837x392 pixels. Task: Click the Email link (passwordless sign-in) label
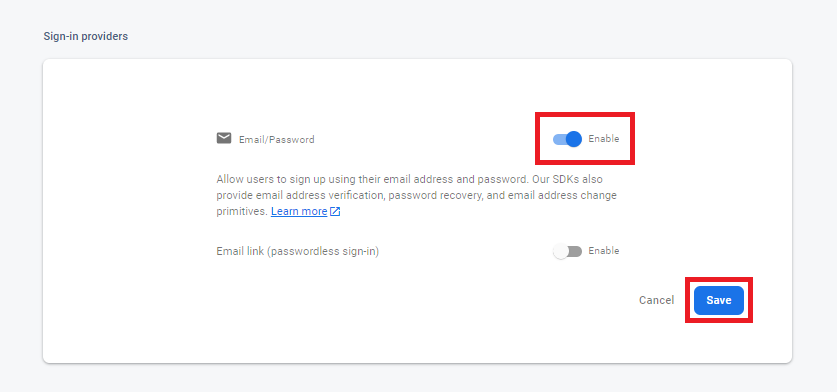298,251
